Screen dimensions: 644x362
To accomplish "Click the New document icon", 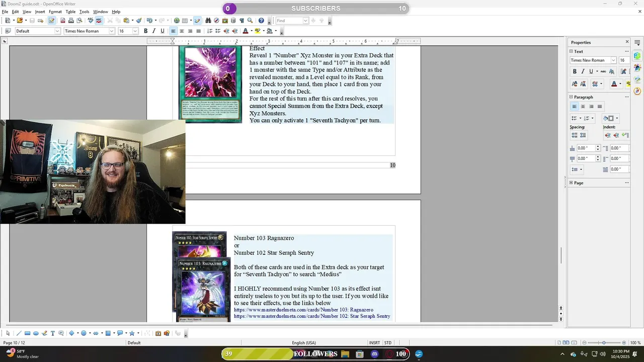I will point(8,21).
